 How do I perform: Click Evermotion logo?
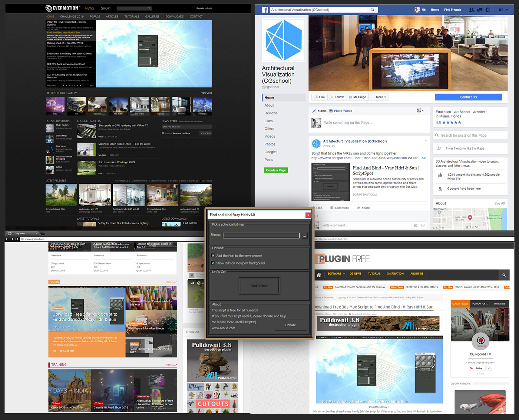point(62,8)
